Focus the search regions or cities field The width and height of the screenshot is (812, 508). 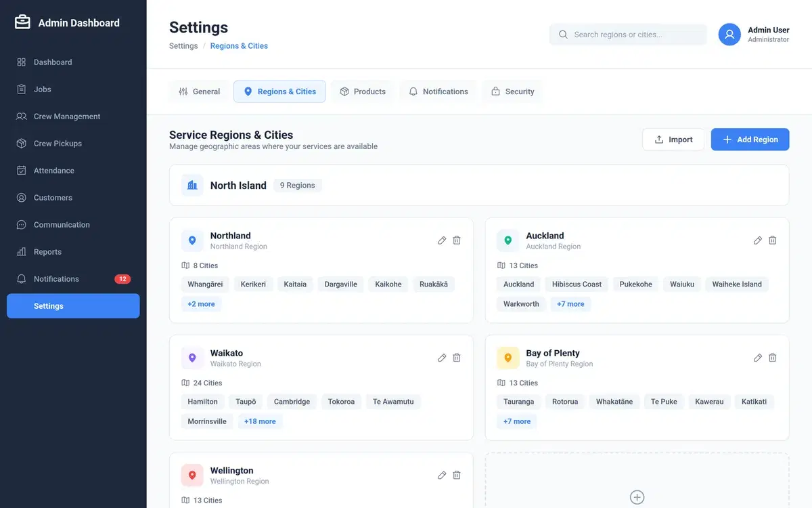pyautogui.click(x=628, y=35)
